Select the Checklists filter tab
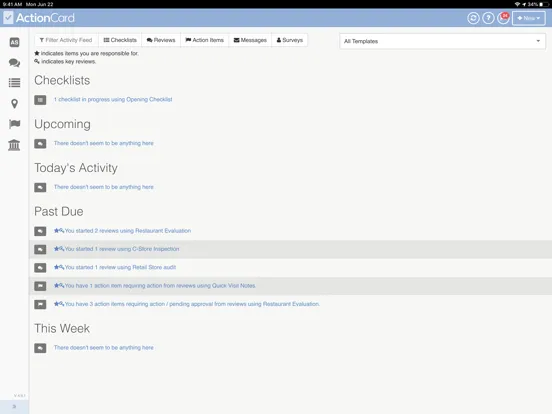 [120, 40]
